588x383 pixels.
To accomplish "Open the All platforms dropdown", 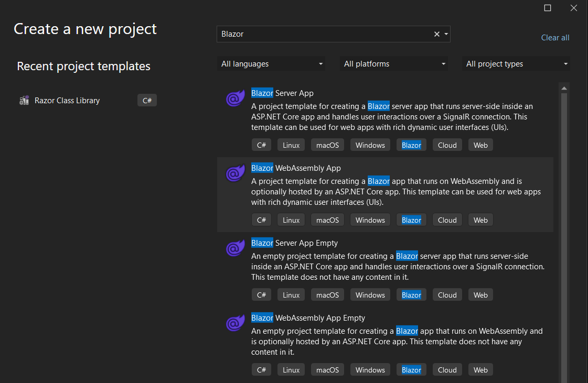I will pos(393,63).
